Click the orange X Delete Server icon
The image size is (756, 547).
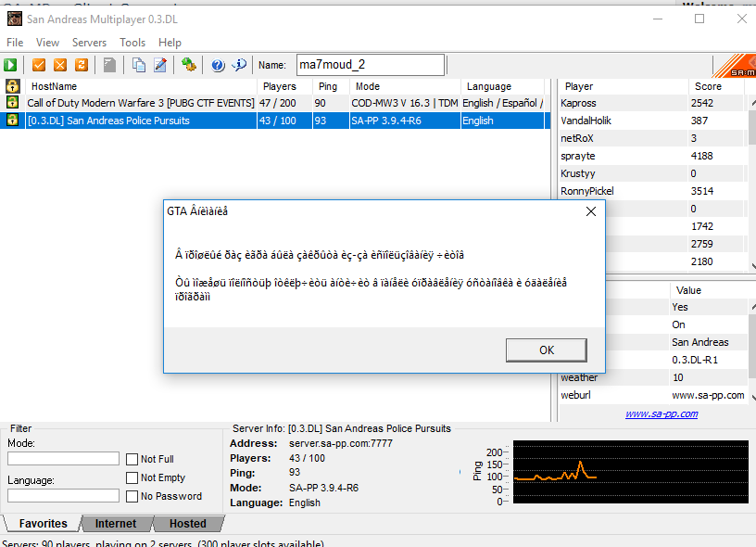(x=60, y=65)
